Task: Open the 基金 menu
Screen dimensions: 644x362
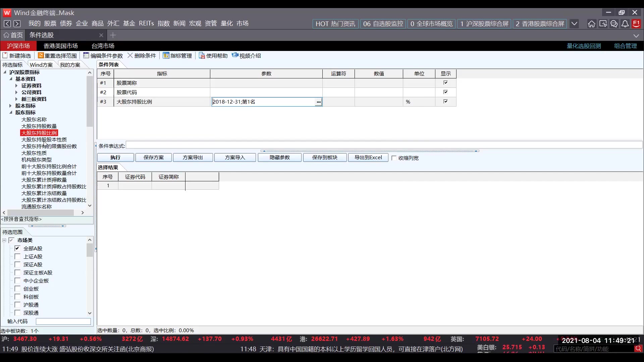Action: pyautogui.click(x=129, y=23)
